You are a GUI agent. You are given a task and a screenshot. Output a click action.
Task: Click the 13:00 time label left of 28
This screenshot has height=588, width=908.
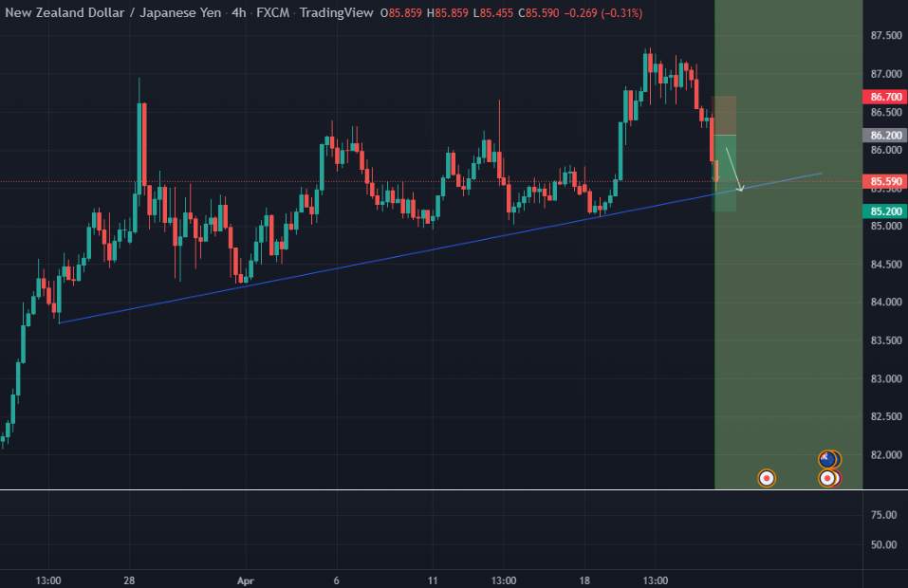(x=48, y=580)
